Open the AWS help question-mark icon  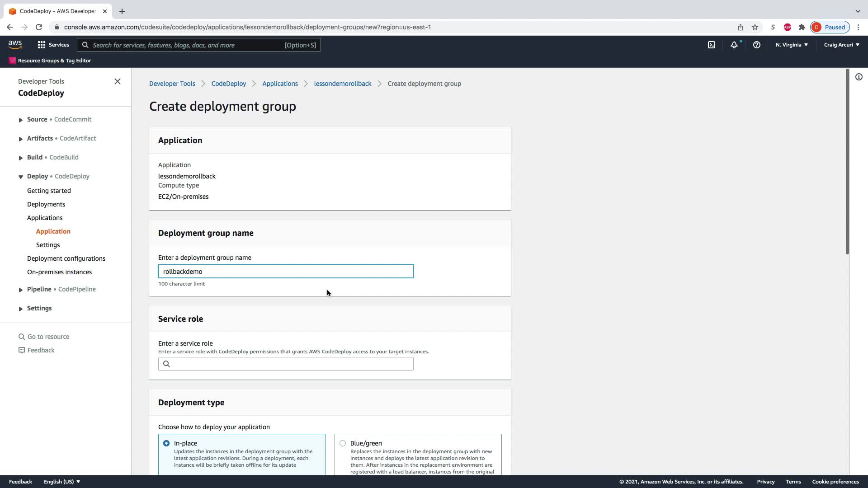point(756,45)
